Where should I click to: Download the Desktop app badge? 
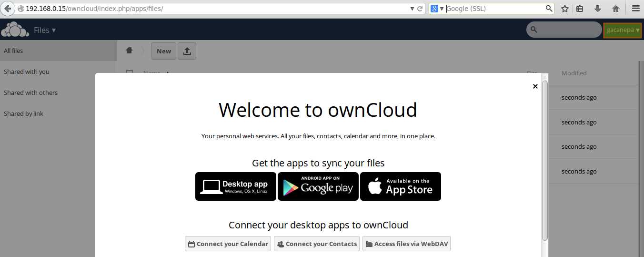click(236, 186)
